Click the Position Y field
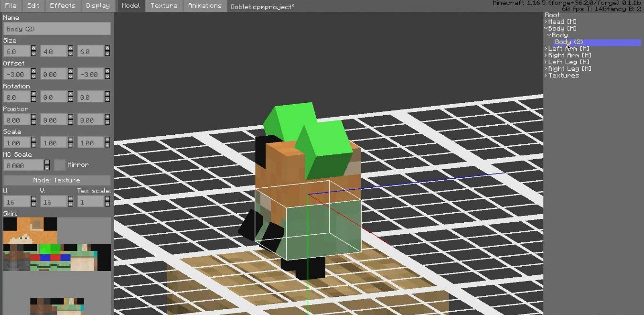Viewport: 644px width, 315px height. pyautogui.click(x=54, y=120)
